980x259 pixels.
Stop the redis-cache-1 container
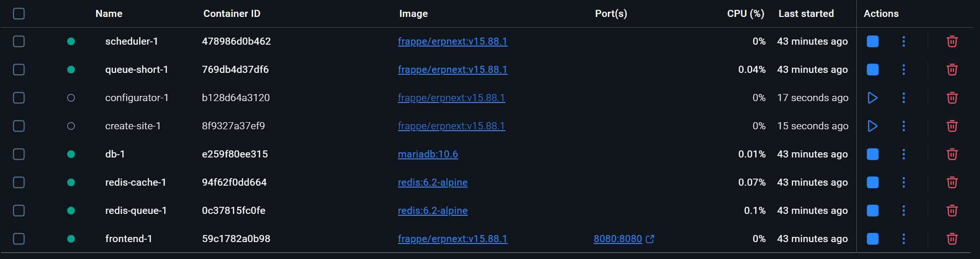point(872,182)
